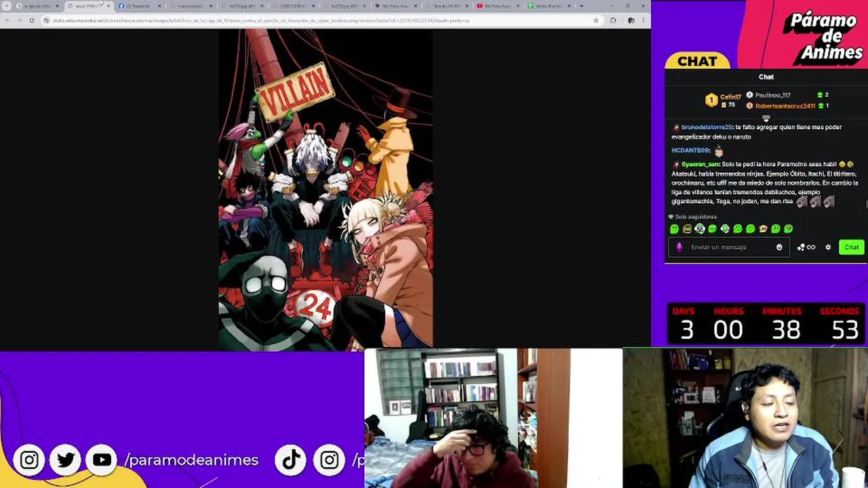
Task: Click the emote sent by HCDANTE09
Action: 719,151
